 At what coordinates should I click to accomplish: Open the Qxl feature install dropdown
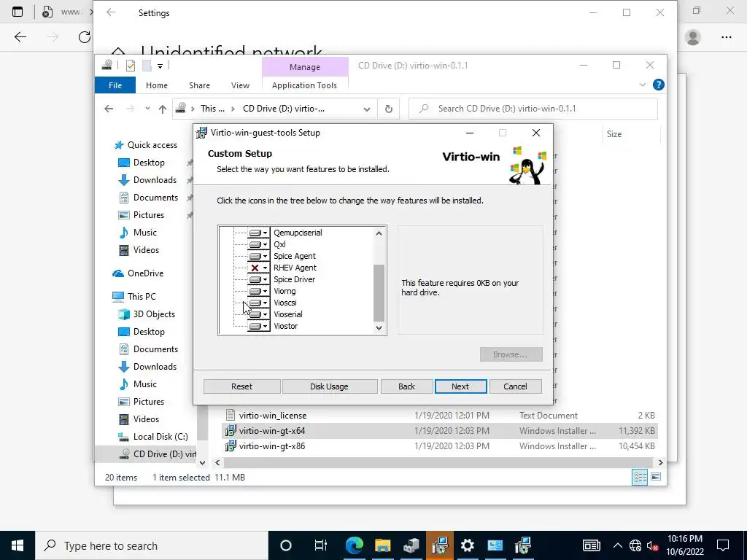coord(258,244)
